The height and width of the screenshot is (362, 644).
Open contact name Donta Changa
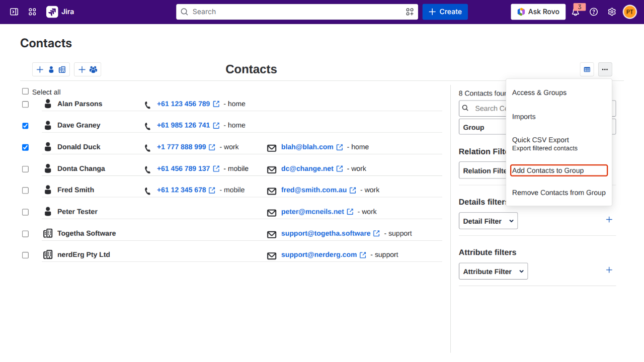pos(81,168)
